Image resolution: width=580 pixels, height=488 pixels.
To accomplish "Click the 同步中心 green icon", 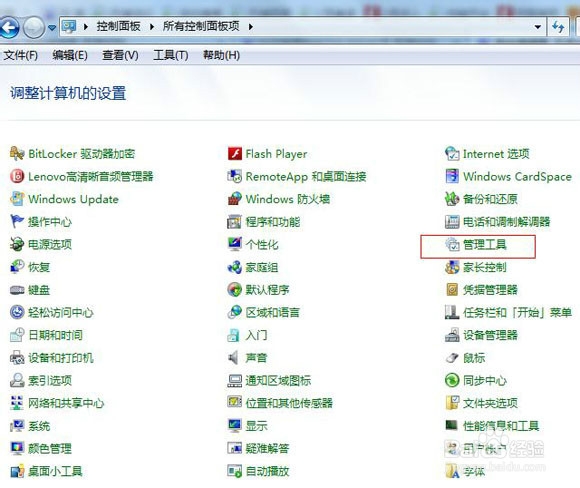I will pos(452,380).
